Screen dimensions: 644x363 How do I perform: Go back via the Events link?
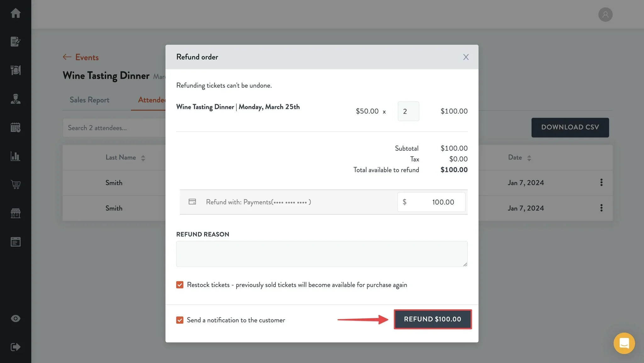click(x=80, y=57)
